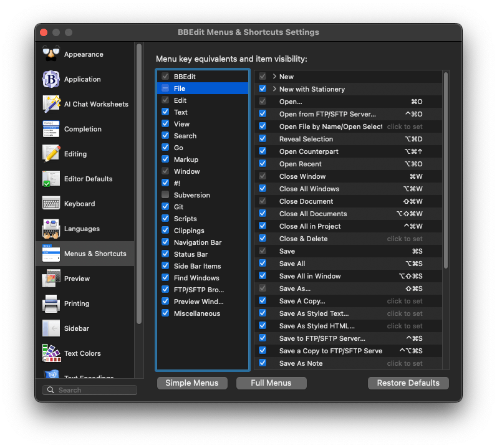The height and width of the screenshot is (448, 497).
Task: Click the magnifying glass search icon
Action: tap(51, 390)
